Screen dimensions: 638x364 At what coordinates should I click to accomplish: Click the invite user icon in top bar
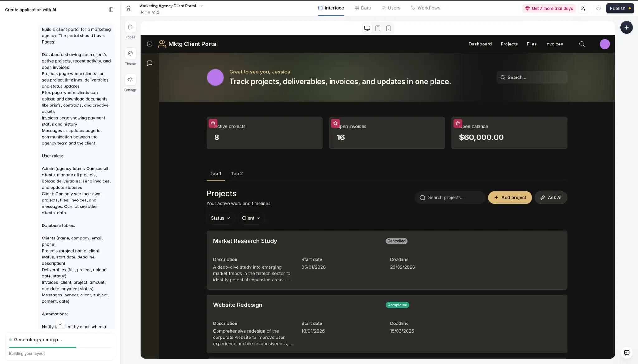pyautogui.click(x=583, y=8)
